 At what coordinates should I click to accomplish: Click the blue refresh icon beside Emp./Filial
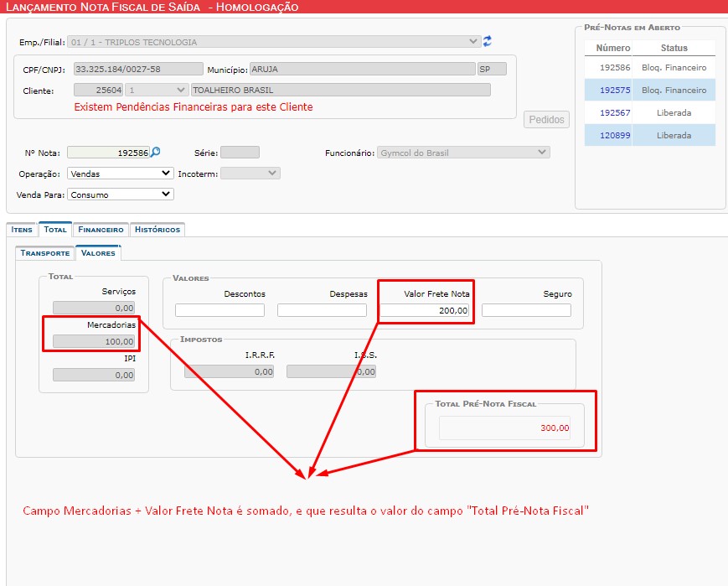tap(487, 41)
